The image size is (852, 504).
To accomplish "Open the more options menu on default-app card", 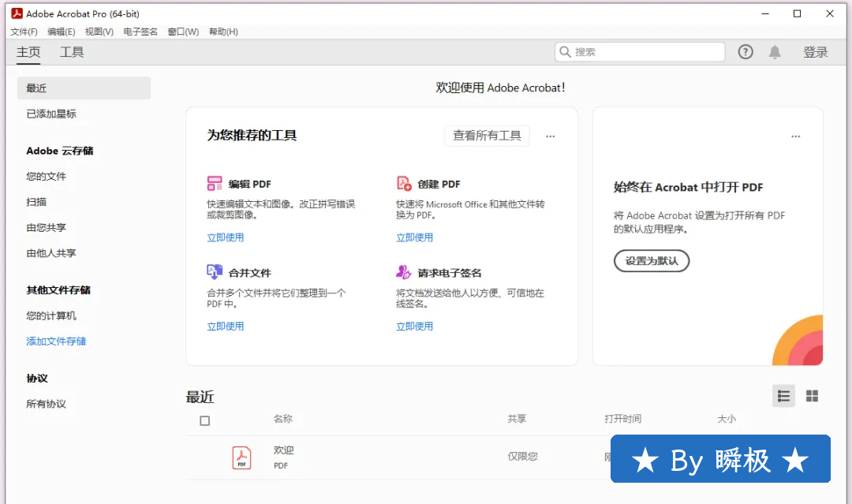I will [796, 136].
